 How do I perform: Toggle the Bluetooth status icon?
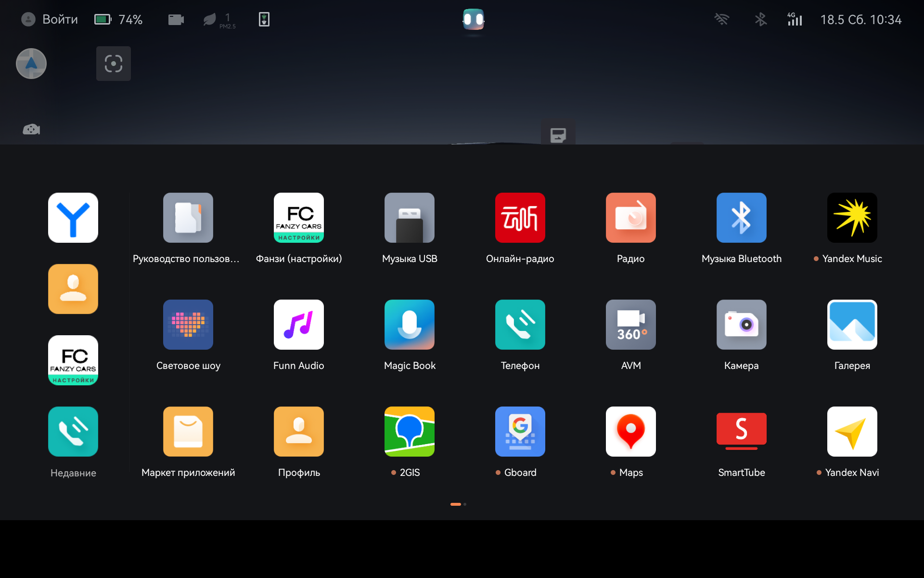pyautogui.click(x=760, y=19)
